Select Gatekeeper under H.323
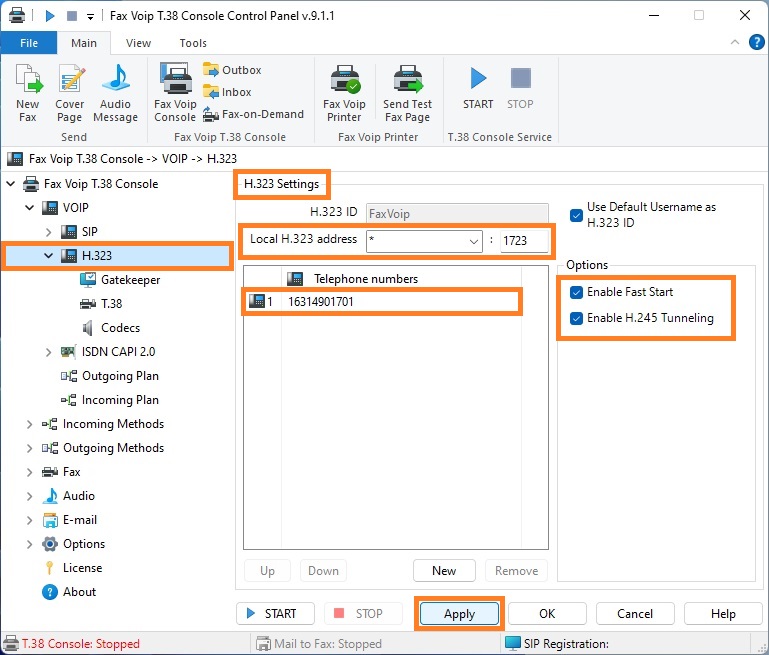769x655 pixels. click(130, 279)
